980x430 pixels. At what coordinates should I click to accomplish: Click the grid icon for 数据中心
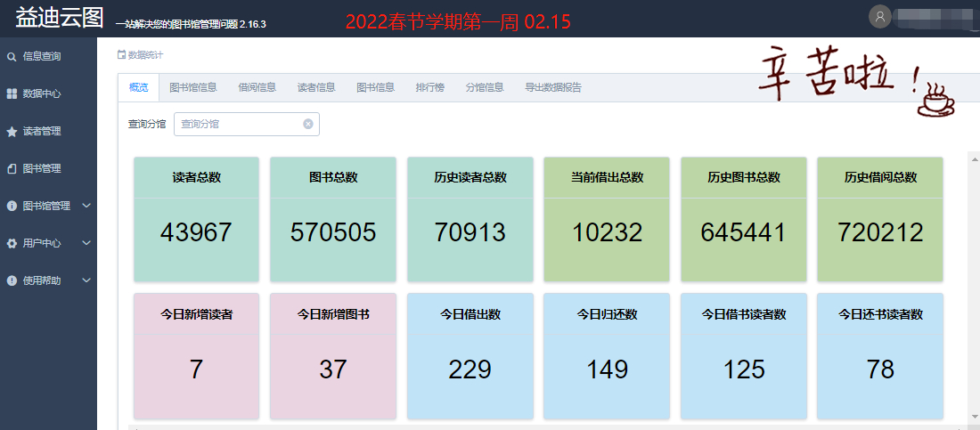tap(12, 93)
